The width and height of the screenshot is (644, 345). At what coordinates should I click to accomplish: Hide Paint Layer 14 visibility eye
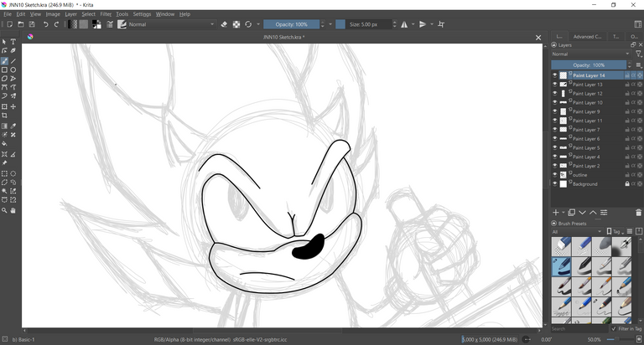tap(555, 75)
